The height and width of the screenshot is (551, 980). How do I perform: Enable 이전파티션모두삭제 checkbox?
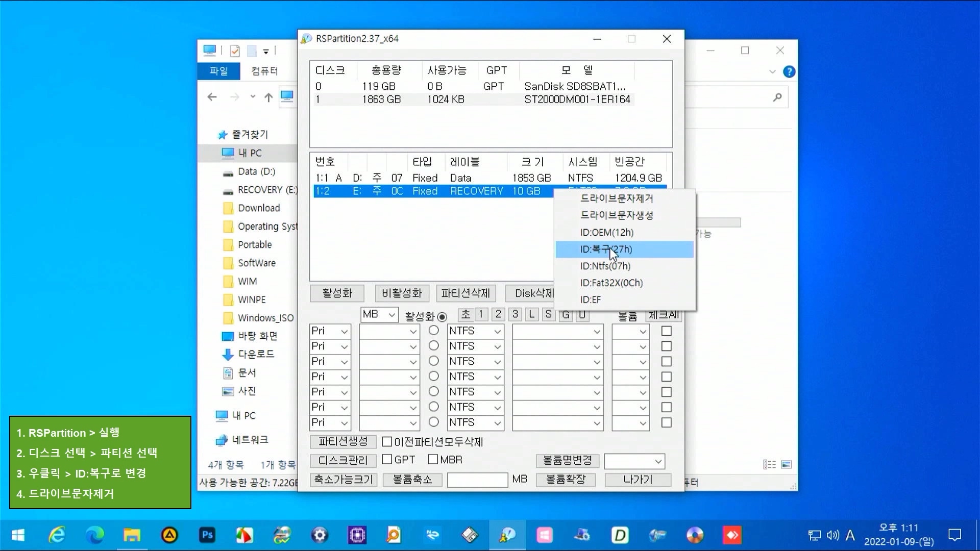(387, 441)
